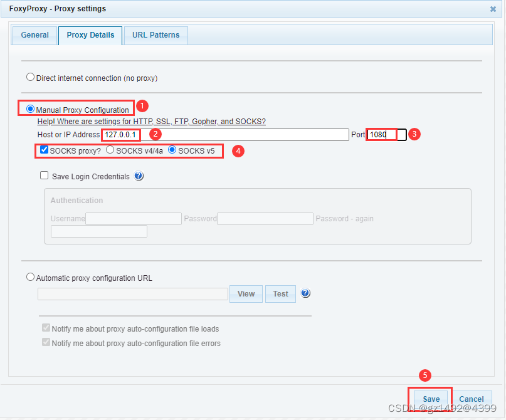This screenshot has height=420, width=506.
Task: Select SOCKS v4/4a option
Action: point(110,150)
